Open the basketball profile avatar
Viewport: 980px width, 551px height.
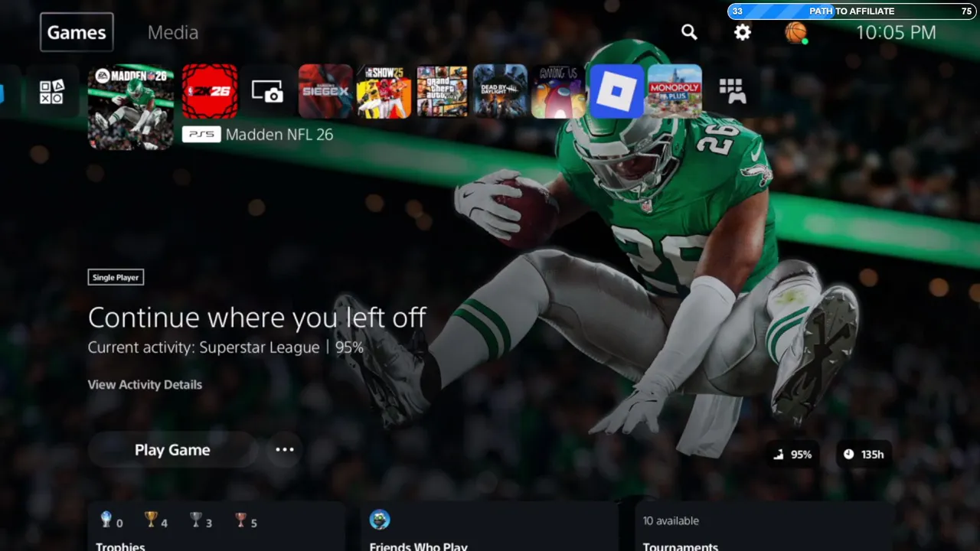pos(795,32)
